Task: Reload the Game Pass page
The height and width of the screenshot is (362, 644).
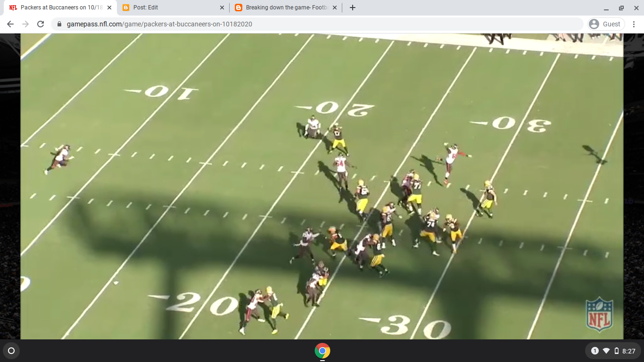Action: pyautogui.click(x=41, y=24)
